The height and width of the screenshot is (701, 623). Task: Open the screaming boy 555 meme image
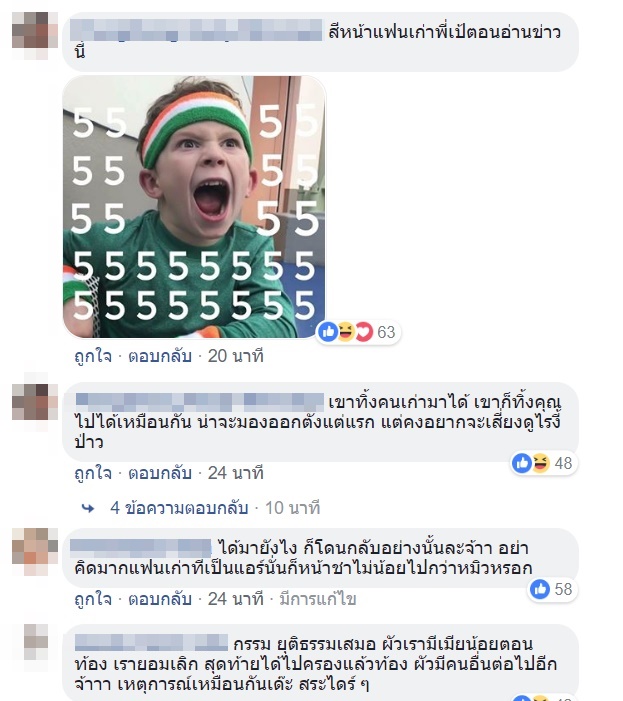pos(194,207)
